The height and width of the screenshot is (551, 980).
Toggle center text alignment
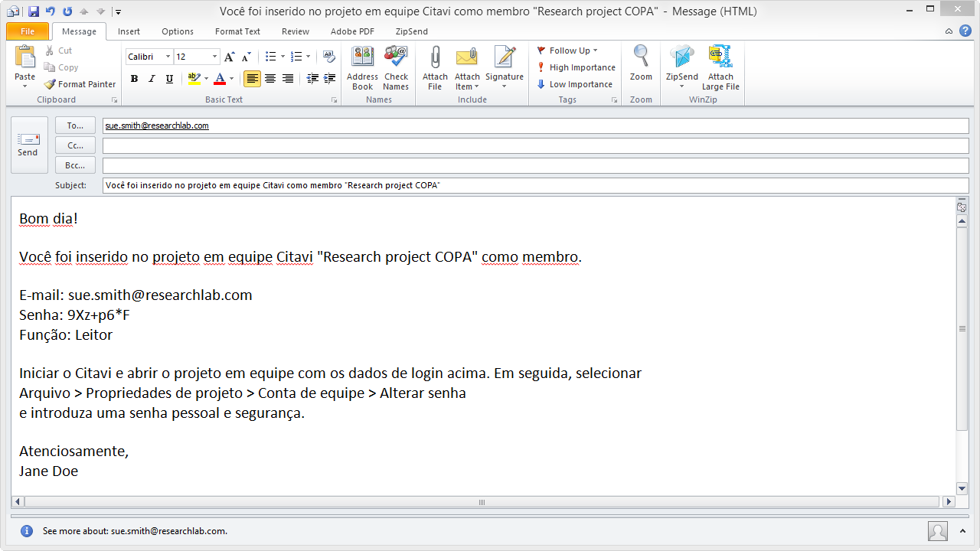270,79
